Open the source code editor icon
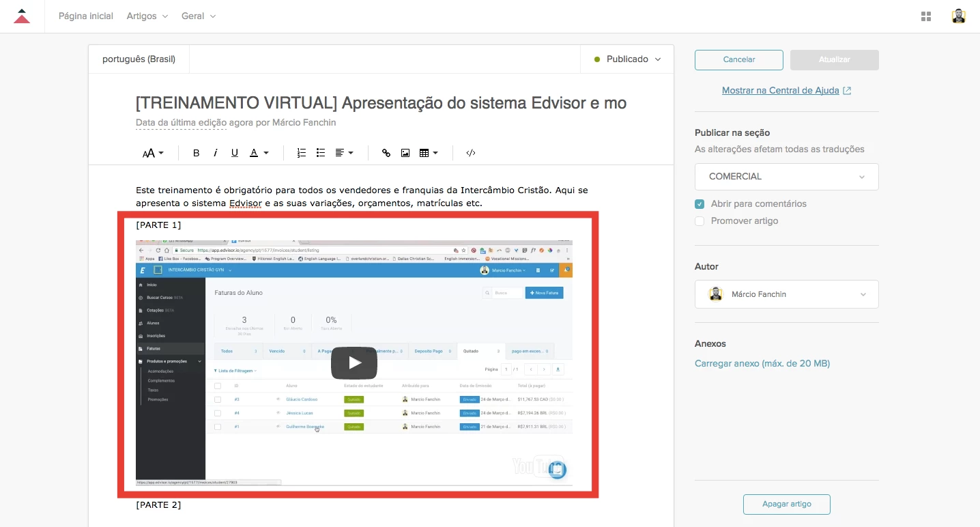980x527 pixels. [471, 153]
